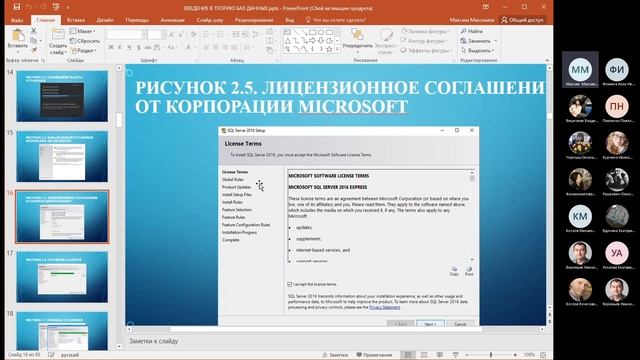Click the Format Painter brush icon
Viewport: 640px width, 360px height.
click(34, 50)
